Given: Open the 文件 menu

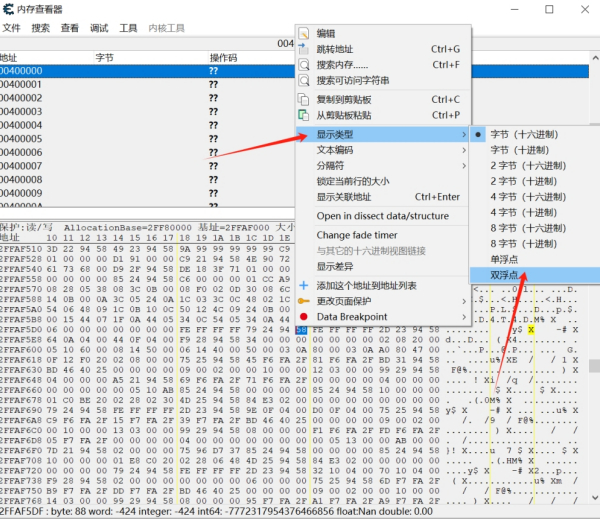Looking at the screenshot, I should click(x=11, y=28).
